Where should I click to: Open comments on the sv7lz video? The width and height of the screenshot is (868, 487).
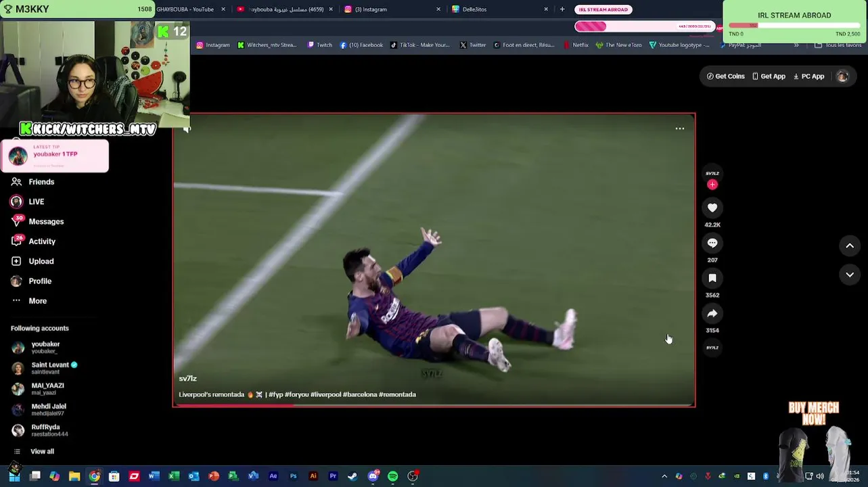[x=712, y=243]
